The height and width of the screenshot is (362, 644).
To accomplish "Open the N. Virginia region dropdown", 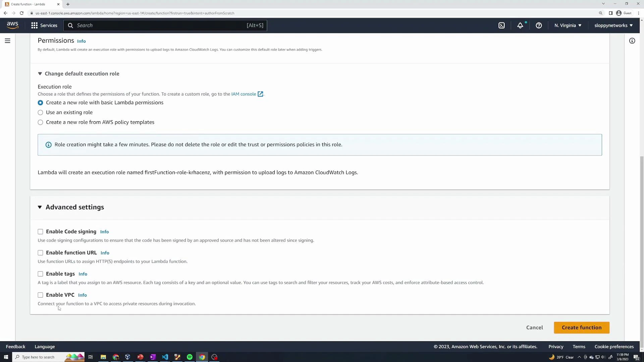I will pyautogui.click(x=568, y=25).
